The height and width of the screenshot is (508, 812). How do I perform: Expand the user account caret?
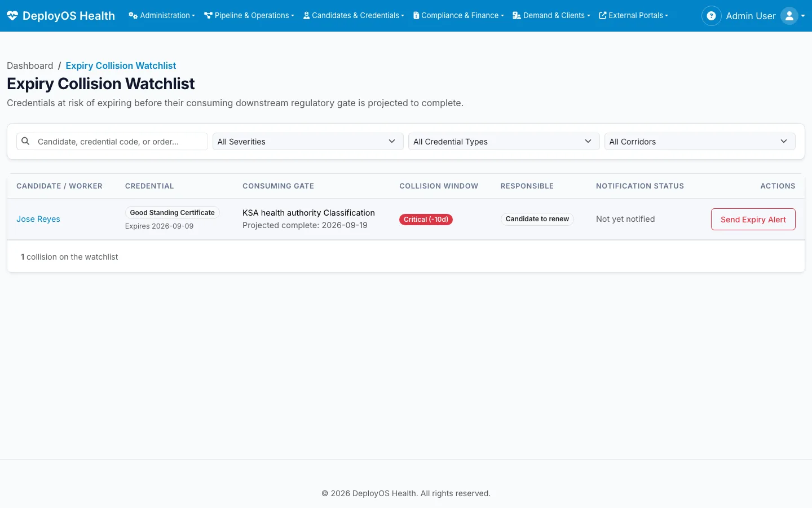click(x=803, y=16)
